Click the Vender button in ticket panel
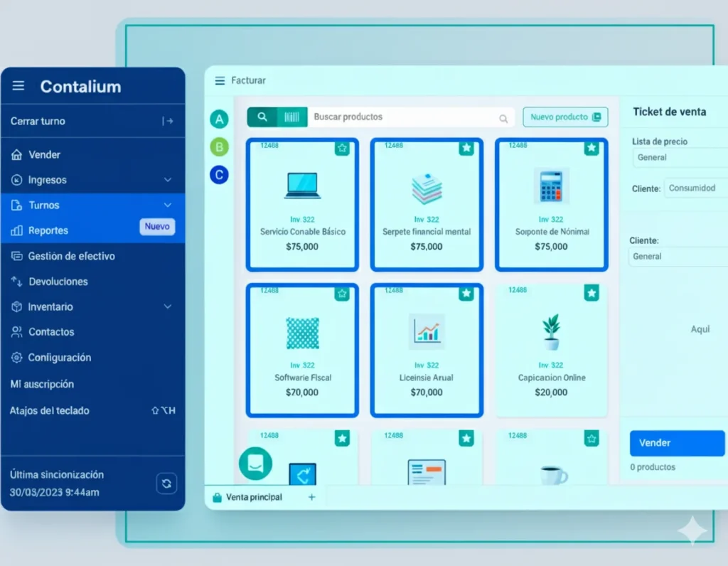This screenshot has width=728, height=566. point(677,443)
